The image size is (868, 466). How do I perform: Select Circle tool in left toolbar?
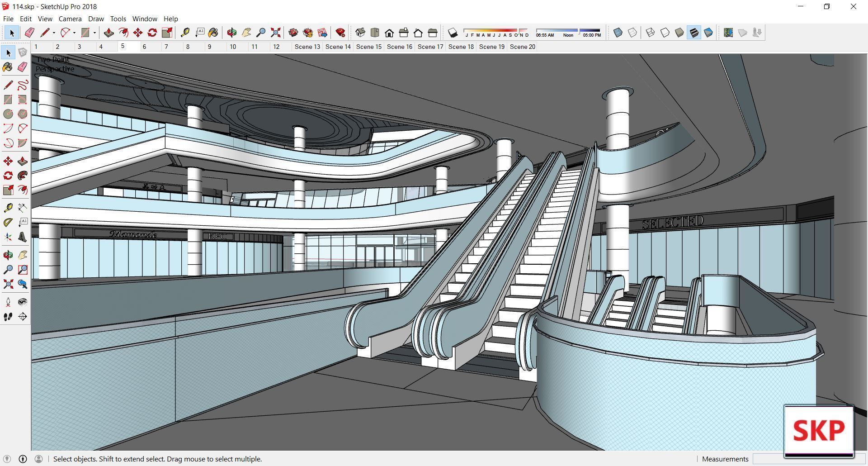[8, 114]
